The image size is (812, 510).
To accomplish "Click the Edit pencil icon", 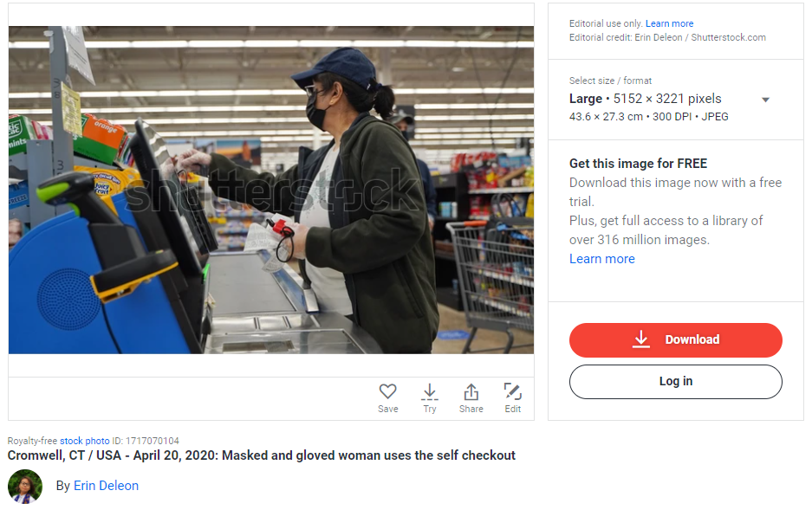I will tap(513, 391).
